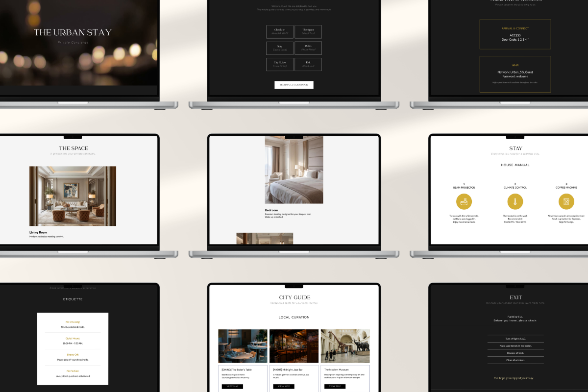
Task: Click View Map under The Modern Museum
Action: pos(335,386)
